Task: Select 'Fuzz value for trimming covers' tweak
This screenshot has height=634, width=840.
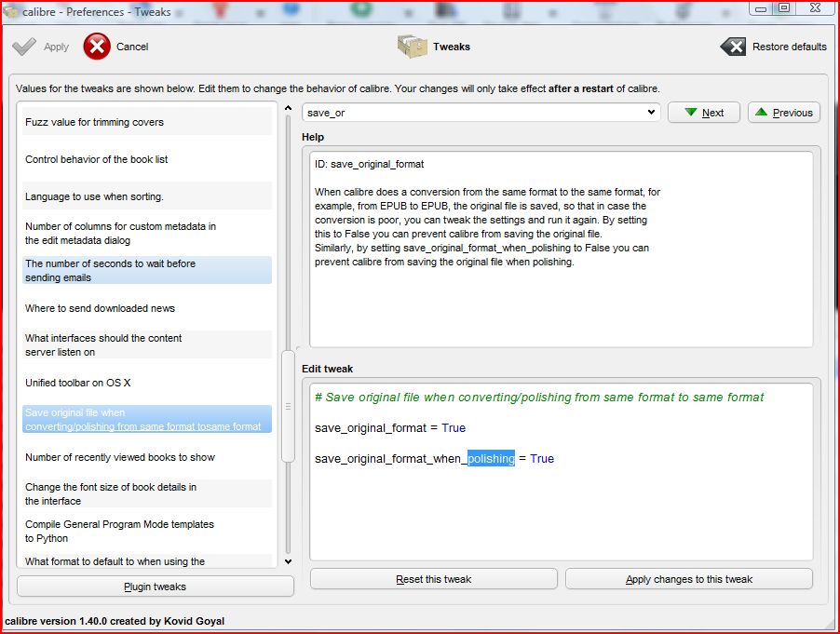Action: pos(147,122)
